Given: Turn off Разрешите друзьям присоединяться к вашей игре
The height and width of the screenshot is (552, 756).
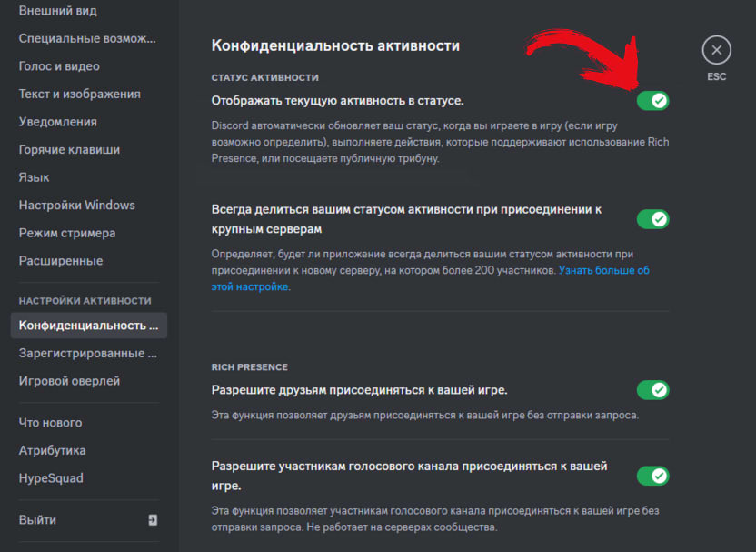Looking at the screenshot, I should pos(652,390).
